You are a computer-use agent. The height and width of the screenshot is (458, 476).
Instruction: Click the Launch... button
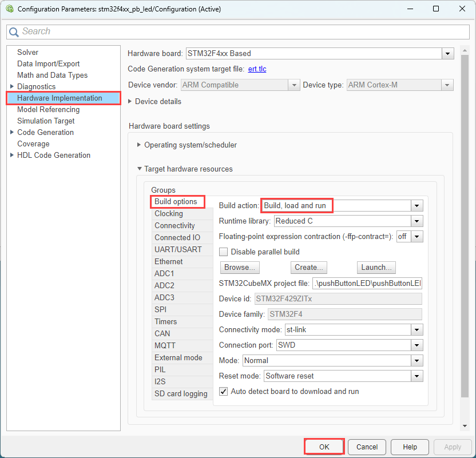click(x=376, y=268)
